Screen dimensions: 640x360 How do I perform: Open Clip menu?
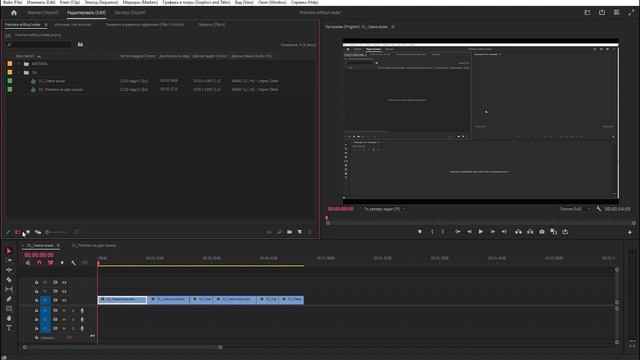(70, 2)
